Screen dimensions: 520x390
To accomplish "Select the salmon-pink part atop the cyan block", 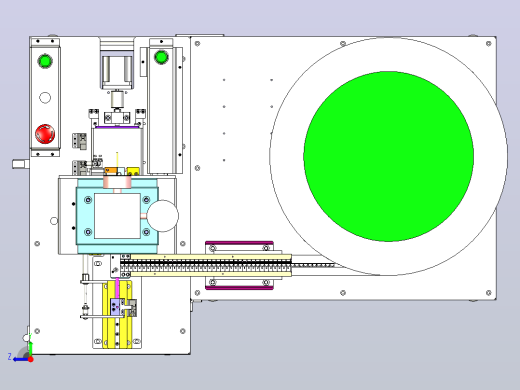I will click(117, 182).
